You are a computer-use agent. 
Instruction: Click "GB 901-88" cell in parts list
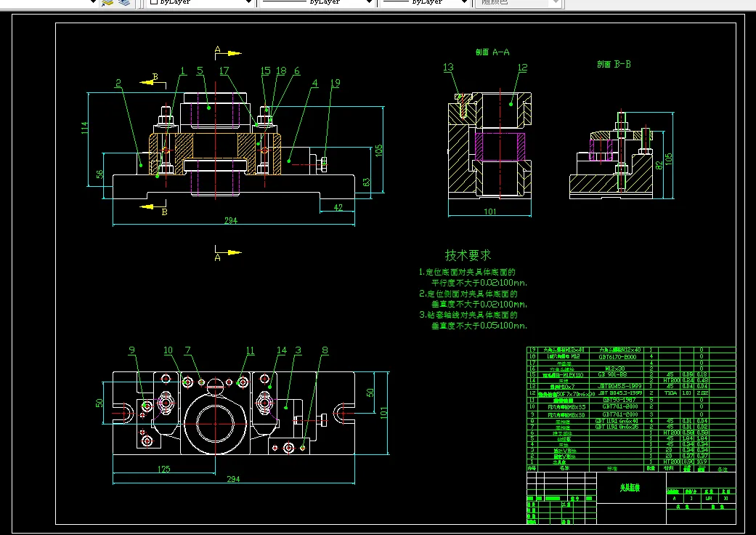[x=617, y=374]
